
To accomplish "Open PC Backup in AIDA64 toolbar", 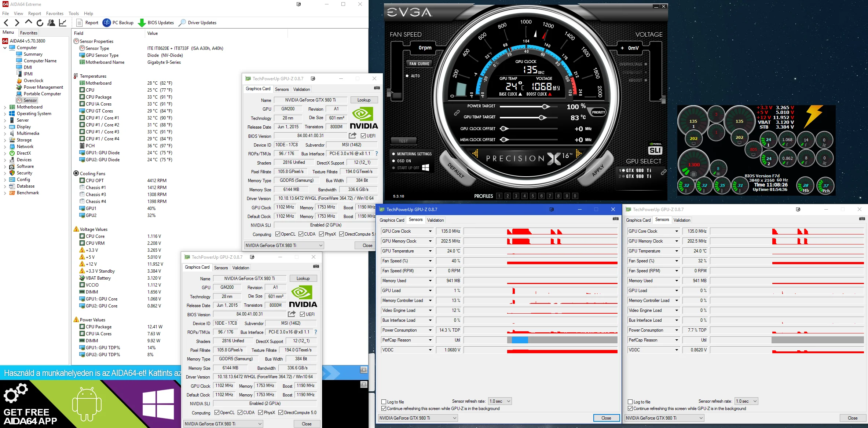I will [x=118, y=23].
